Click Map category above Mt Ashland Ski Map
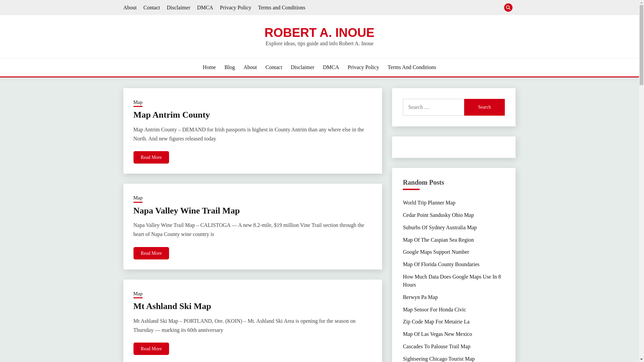 pyautogui.click(x=138, y=294)
